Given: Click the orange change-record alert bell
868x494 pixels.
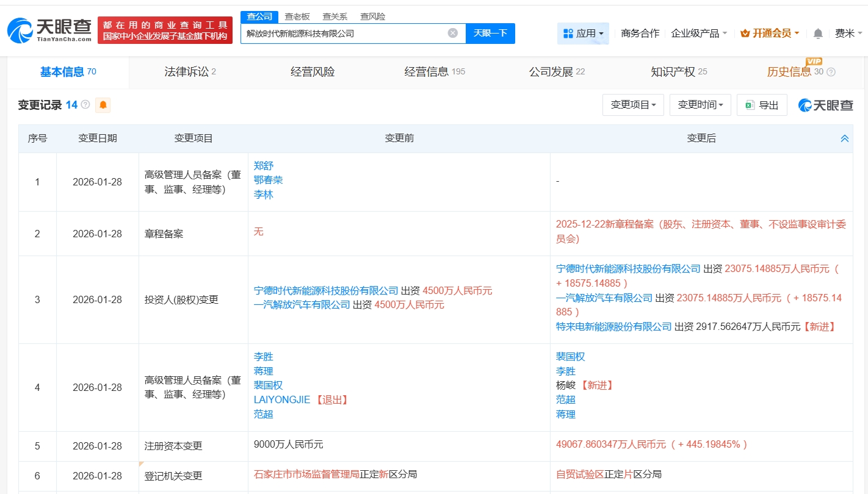Looking at the screenshot, I should click(103, 105).
